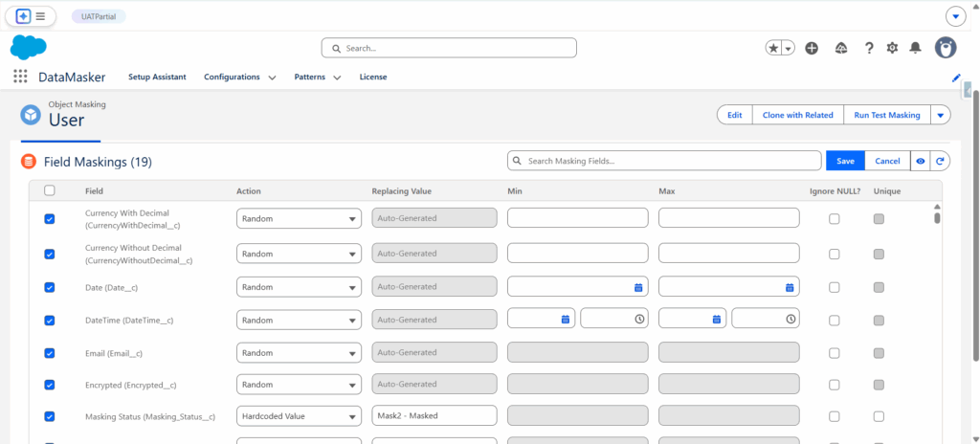Image resolution: width=980 pixels, height=444 pixels.
Task: Open Action dropdown for Masking Status row
Action: [x=299, y=416]
